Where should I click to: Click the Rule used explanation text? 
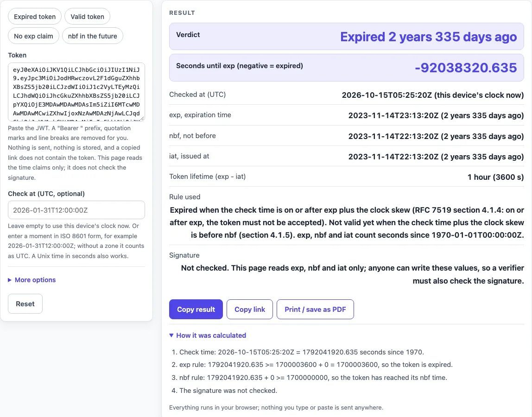[x=347, y=222]
